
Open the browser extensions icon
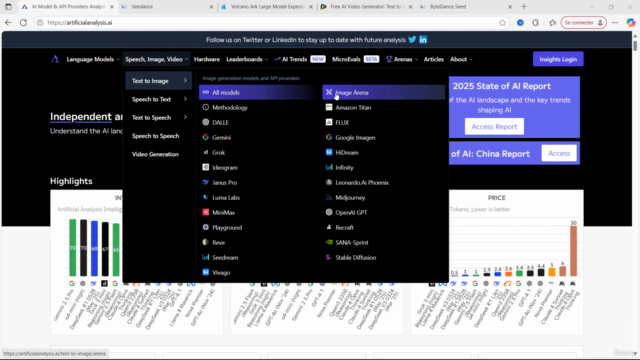[x=536, y=23]
